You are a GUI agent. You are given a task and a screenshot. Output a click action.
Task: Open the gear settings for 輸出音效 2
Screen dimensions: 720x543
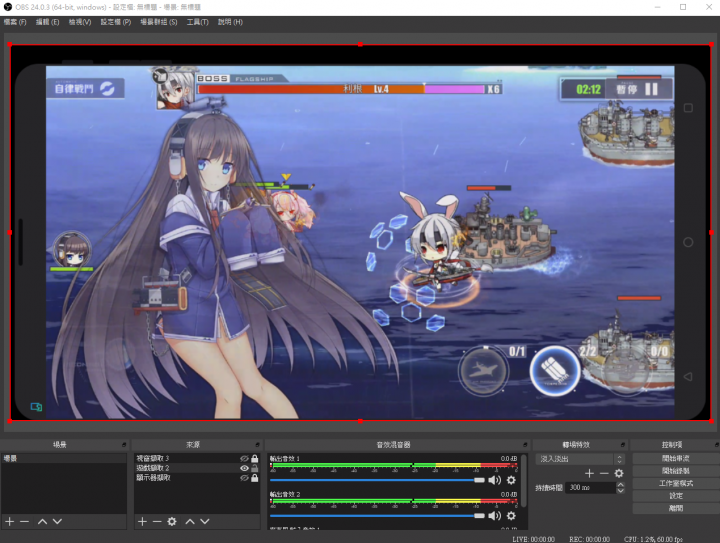coord(511,516)
